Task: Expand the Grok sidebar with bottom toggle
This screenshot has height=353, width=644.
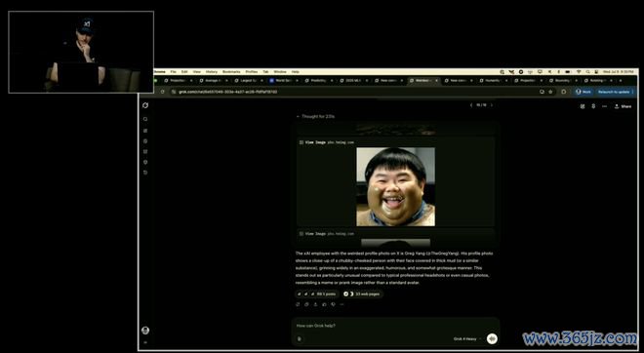Action: click(x=145, y=342)
